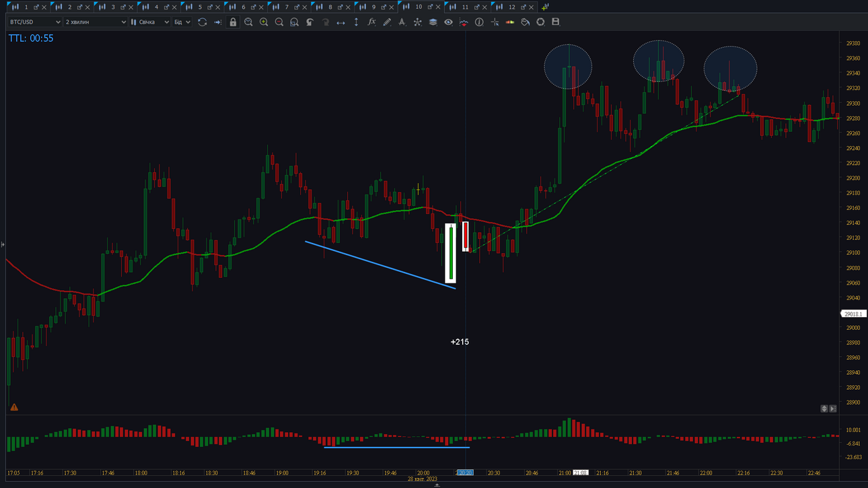Click the connected-nodes network icon
This screenshot has height=488, width=868.
coord(417,22)
